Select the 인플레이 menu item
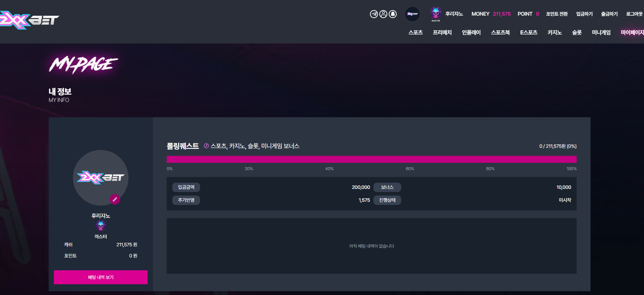The width and height of the screenshot is (644, 295). pos(471,32)
